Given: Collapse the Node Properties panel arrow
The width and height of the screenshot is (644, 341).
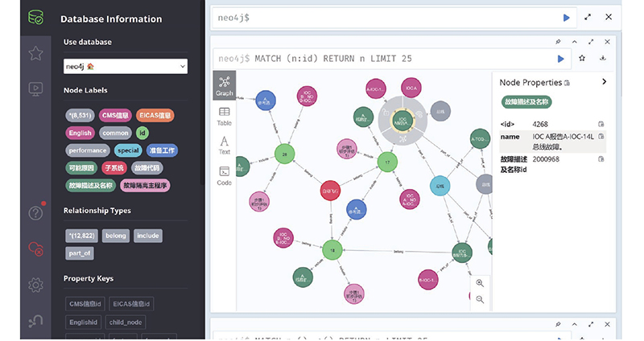Looking at the screenshot, I should (x=605, y=81).
